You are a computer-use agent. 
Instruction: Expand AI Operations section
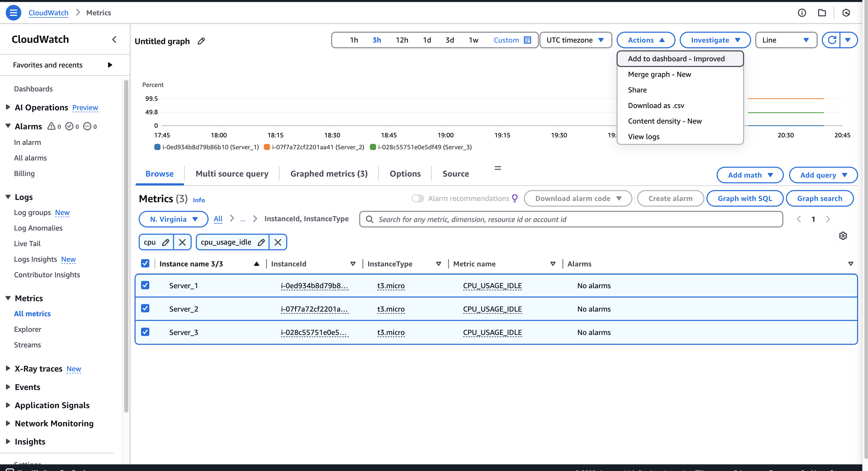pyautogui.click(x=8, y=107)
